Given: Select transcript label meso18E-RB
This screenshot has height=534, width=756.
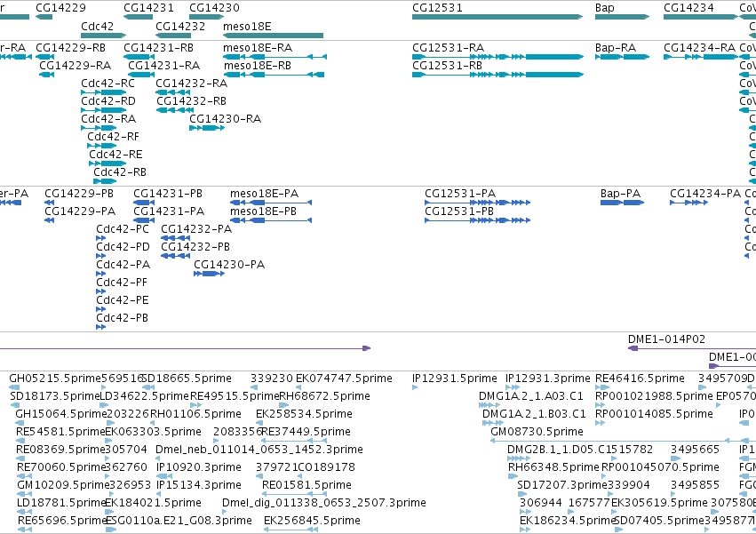Looking at the screenshot, I should pos(258,65).
